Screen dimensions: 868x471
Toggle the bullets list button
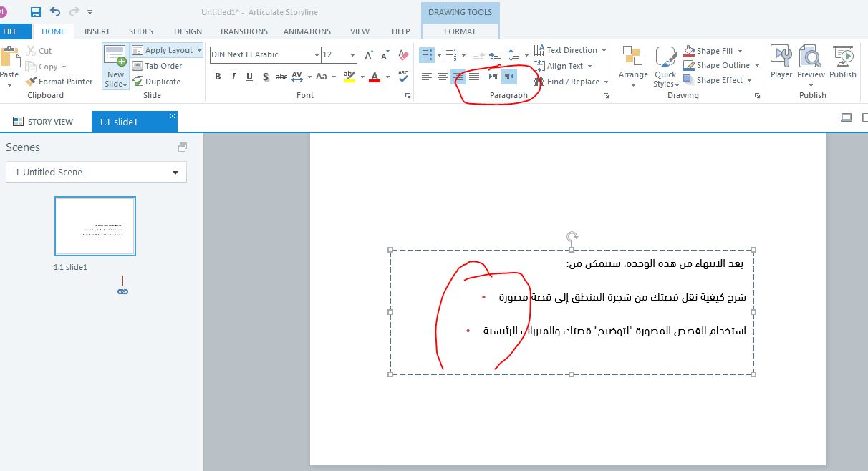[x=427, y=55]
